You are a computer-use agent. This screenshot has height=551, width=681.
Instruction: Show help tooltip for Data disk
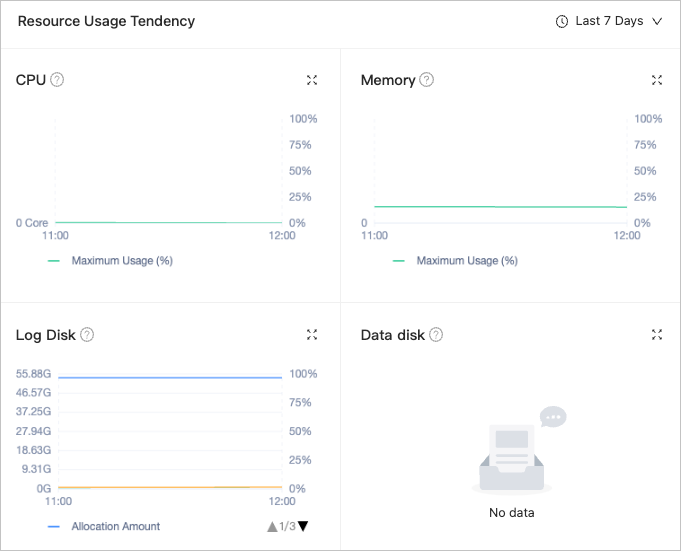[x=436, y=335]
